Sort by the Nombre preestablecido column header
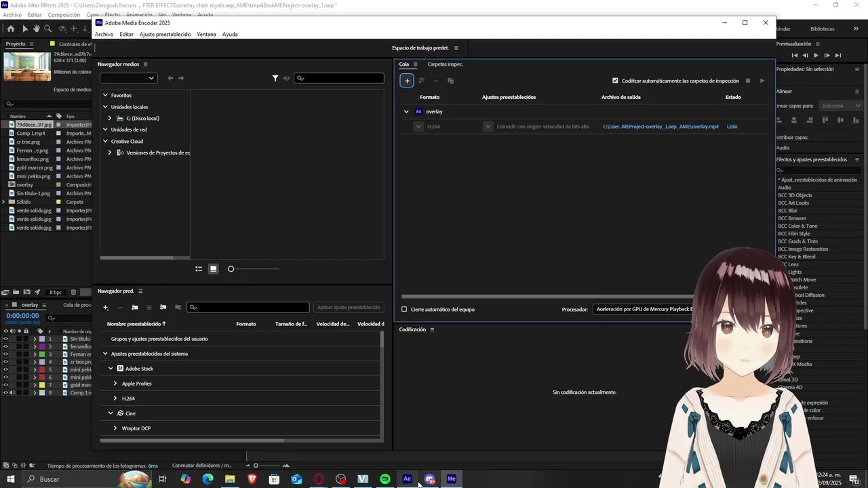Screen dimensions: 868x488 pyautogui.click(x=136, y=324)
